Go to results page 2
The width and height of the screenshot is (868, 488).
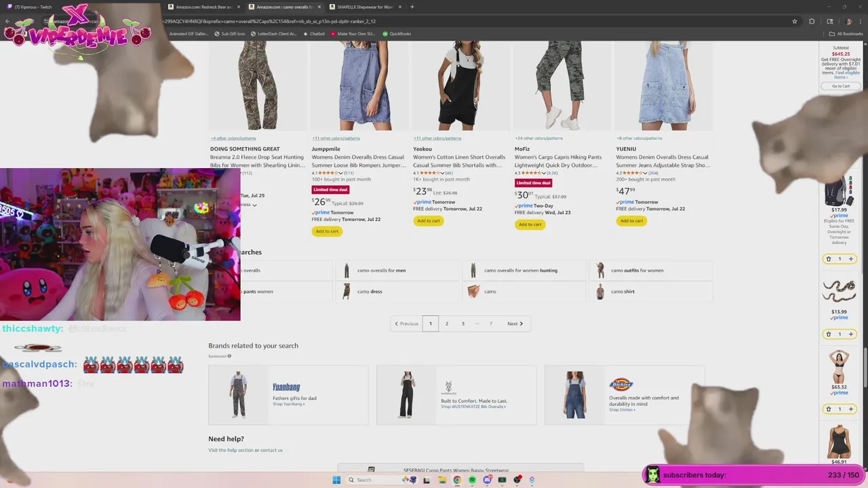click(x=446, y=323)
